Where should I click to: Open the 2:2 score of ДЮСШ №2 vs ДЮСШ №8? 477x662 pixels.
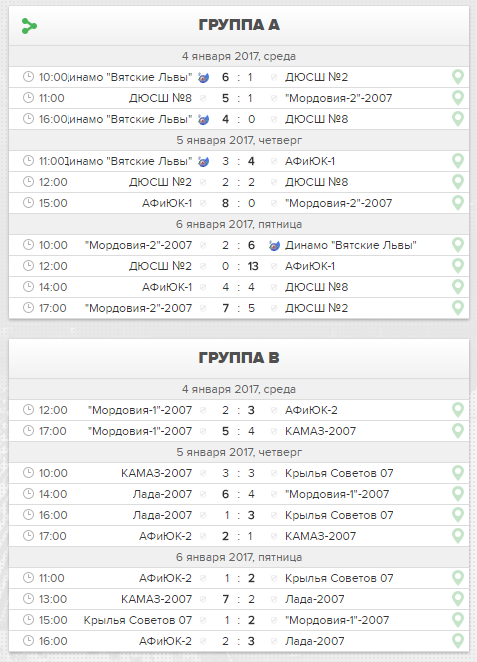pyautogui.click(x=238, y=182)
